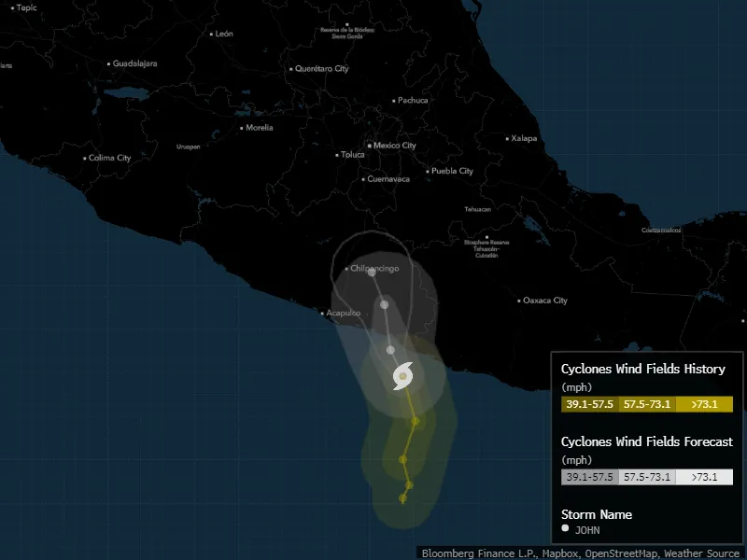
Task: Click the Cyclones Wind Fields History heading
Action: click(643, 369)
